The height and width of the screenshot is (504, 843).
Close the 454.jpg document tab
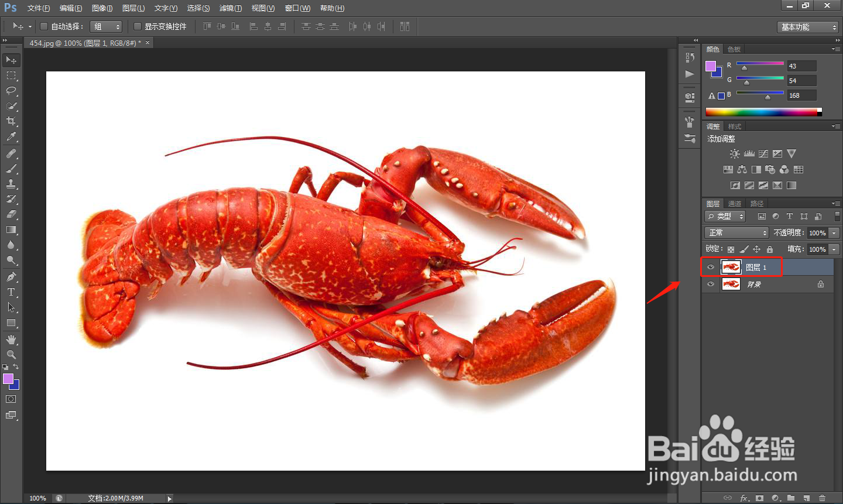(148, 43)
